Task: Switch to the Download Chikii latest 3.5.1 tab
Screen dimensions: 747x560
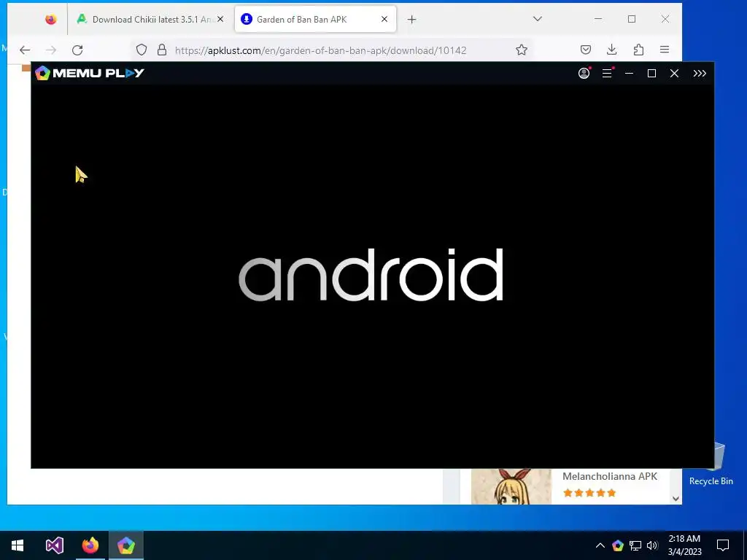Action: tap(150, 19)
